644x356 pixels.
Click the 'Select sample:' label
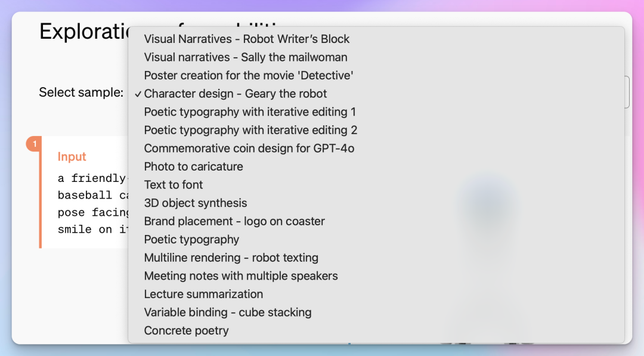point(81,92)
